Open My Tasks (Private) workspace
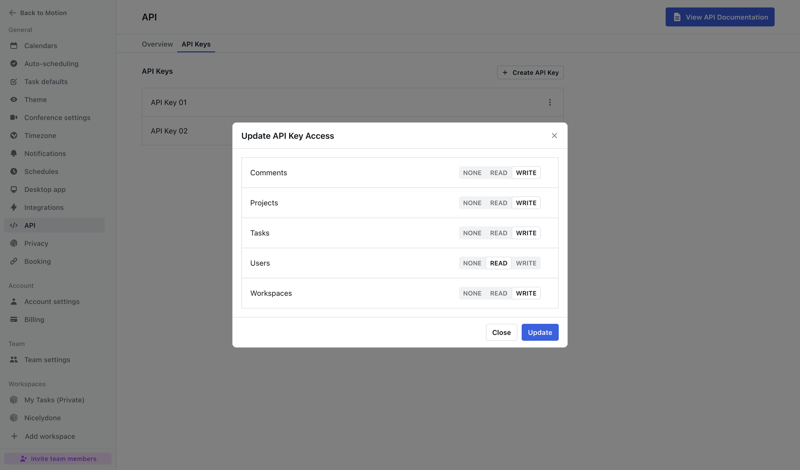This screenshot has width=800, height=470. pyautogui.click(x=55, y=400)
